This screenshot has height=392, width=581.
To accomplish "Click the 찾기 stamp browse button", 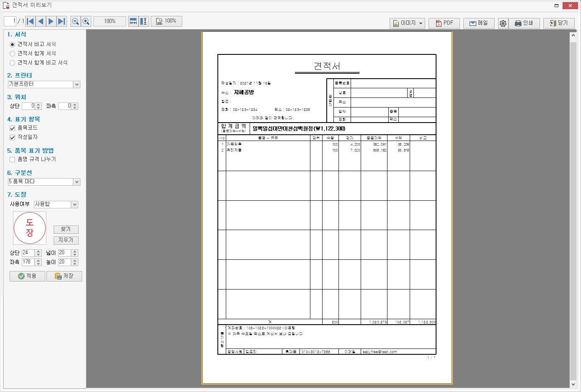I will pyautogui.click(x=66, y=229).
